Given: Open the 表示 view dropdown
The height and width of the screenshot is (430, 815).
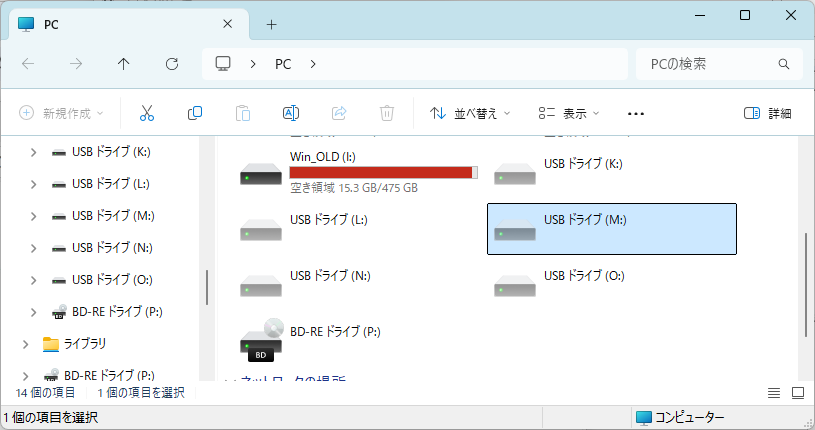Looking at the screenshot, I should 568,113.
